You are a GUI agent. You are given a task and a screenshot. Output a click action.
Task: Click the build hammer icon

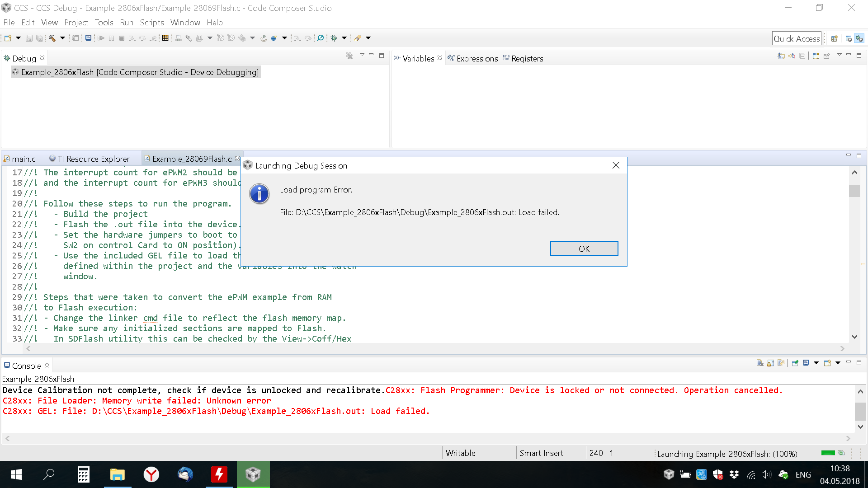[x=52, y=38]
